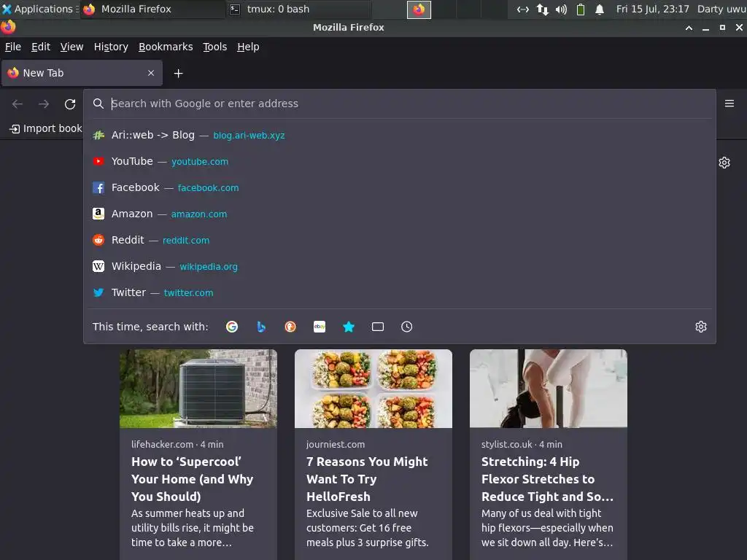Viewport: 747px width, 560px height.
Task: Search this time with eBay icon
Action: [320, 327]
